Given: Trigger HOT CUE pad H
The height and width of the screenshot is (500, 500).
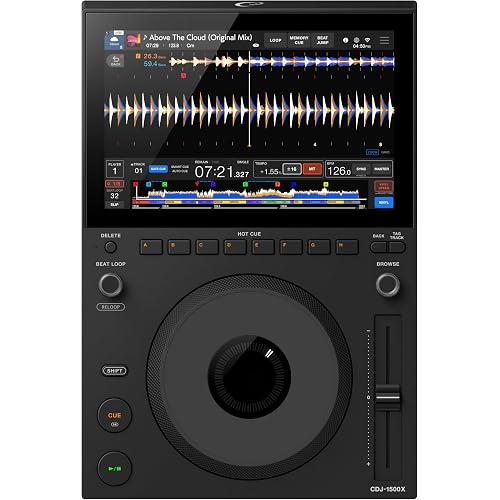Looking at the screenshot, I should coord(347,247).
